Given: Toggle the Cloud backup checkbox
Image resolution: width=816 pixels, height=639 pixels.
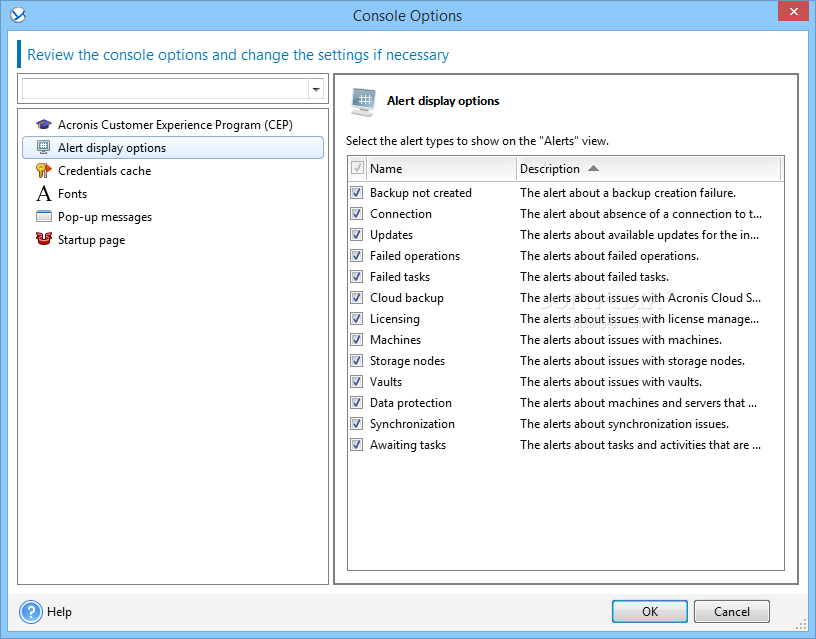Looking at the screenshot, I should pyautogui.click(x=356, y=298).
